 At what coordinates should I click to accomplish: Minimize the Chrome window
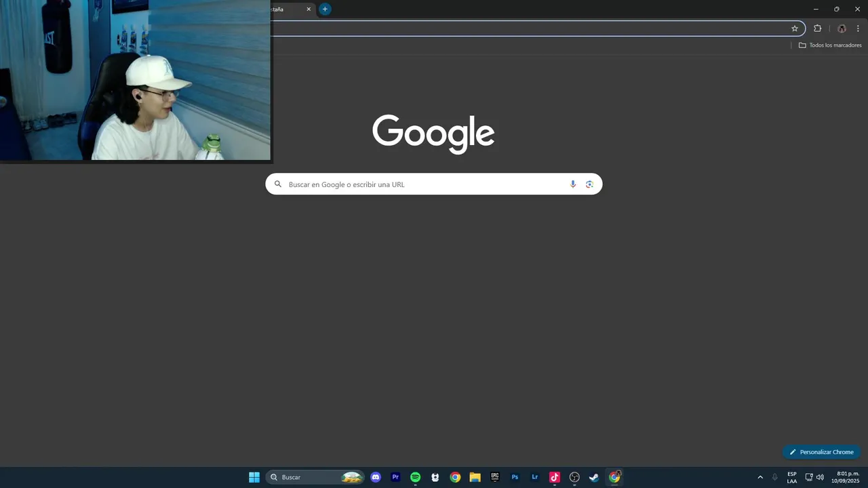816,9
